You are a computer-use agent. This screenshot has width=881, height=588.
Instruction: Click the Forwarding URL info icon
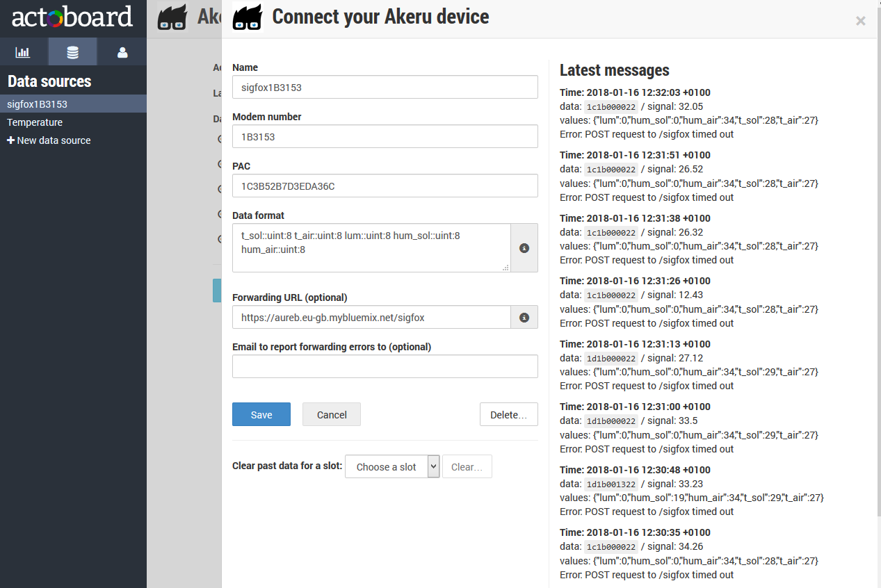[524, 318]
